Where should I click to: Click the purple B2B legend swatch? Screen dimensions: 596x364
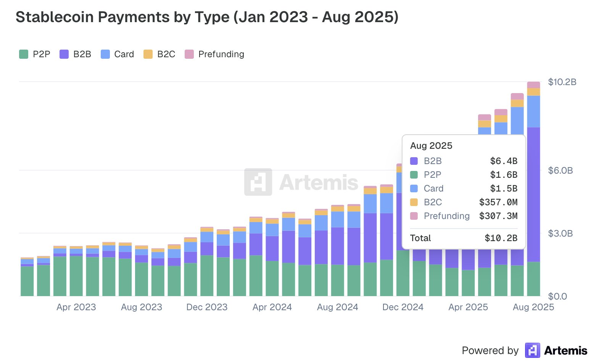(x=63, y=54)
